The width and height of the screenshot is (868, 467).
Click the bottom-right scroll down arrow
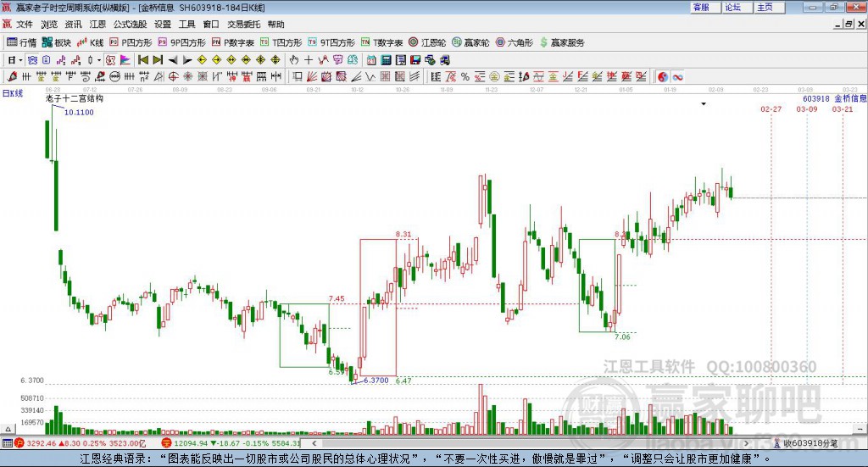[x=861, y=430]
